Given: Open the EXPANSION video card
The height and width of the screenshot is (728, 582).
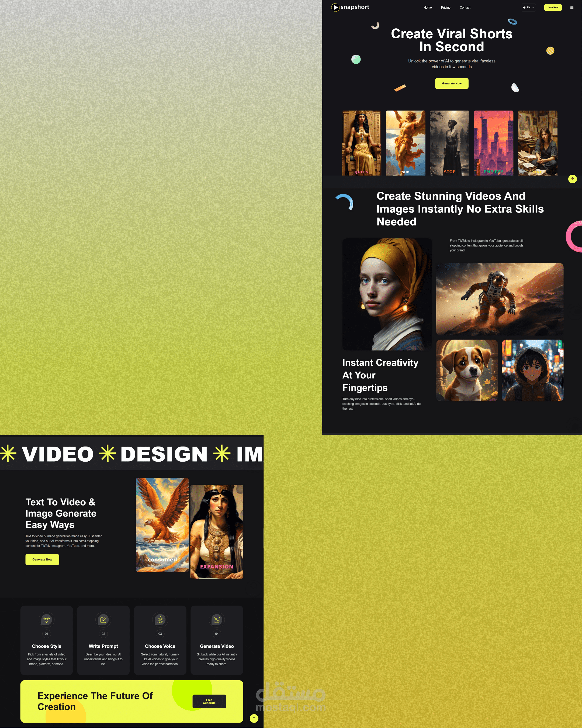Looking at the screenshot, I should [x=217, y=531].
